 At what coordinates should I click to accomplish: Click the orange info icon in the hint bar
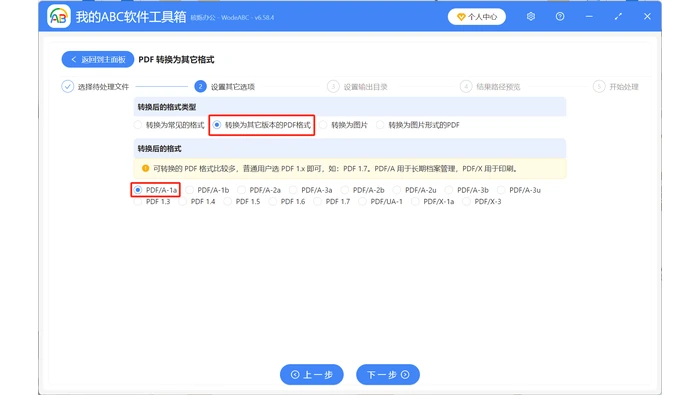(146, 168)
